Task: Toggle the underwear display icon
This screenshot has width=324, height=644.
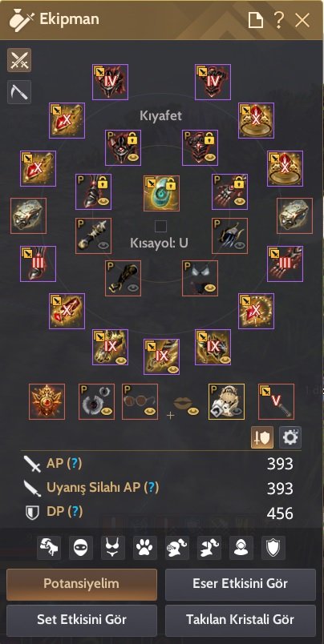Action: (112, 548)
